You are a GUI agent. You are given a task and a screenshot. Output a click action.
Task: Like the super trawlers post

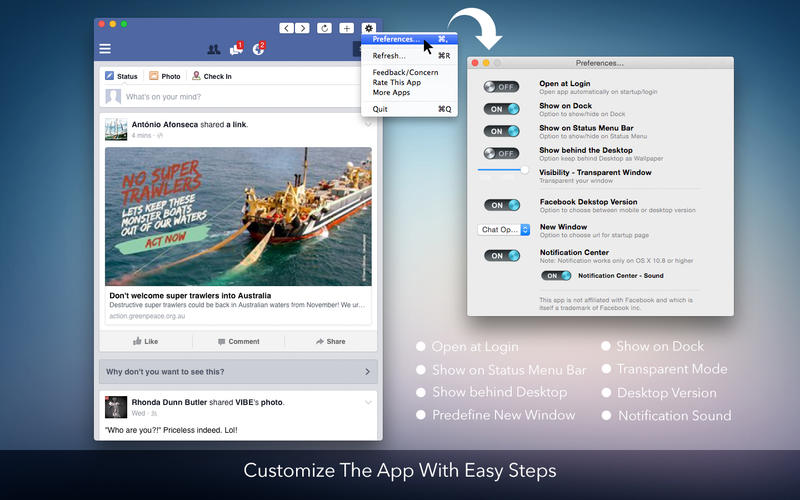[x=145, y=341]
